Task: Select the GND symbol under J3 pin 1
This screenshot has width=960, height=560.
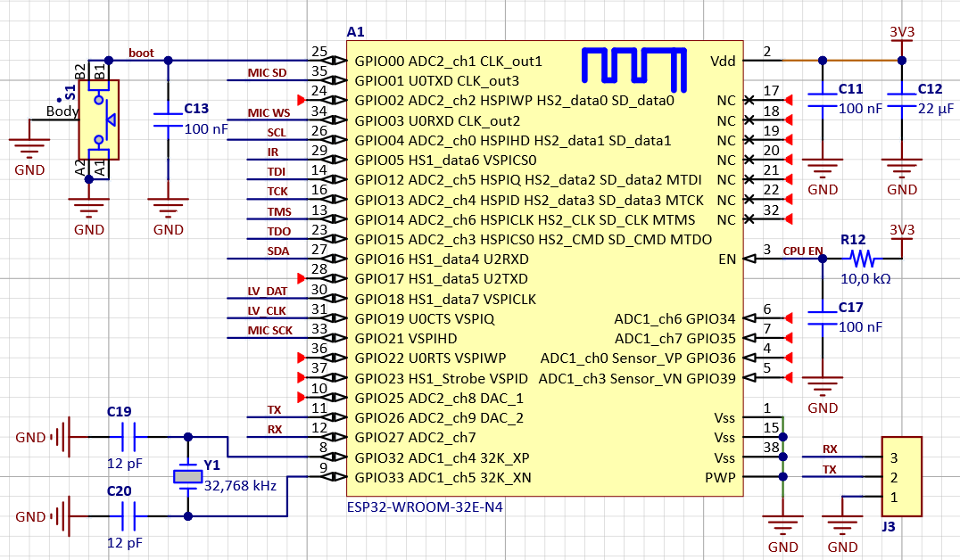Action: click(x=842, y=526)
